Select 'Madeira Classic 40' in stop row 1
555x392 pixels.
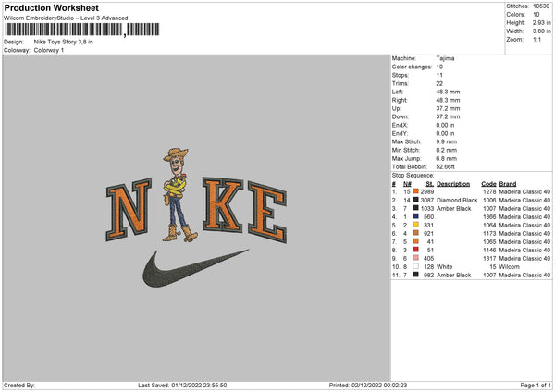(x=524, y=191)
